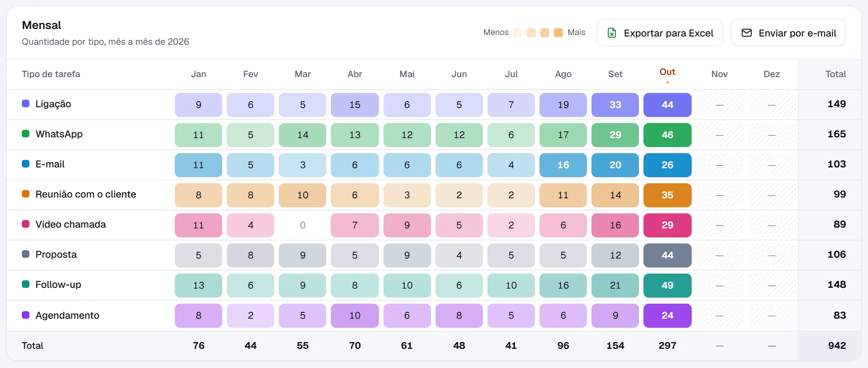Click Proposta October cell showing 44
Viewport: 868px width, 368px height.
(x=667, y=255)
